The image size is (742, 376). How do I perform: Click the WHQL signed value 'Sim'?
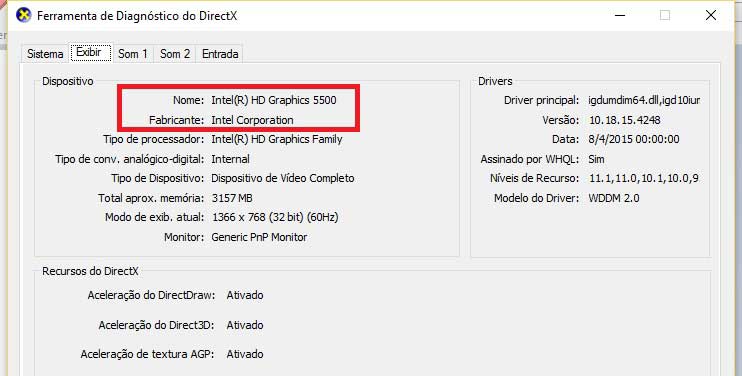point(596,159)
